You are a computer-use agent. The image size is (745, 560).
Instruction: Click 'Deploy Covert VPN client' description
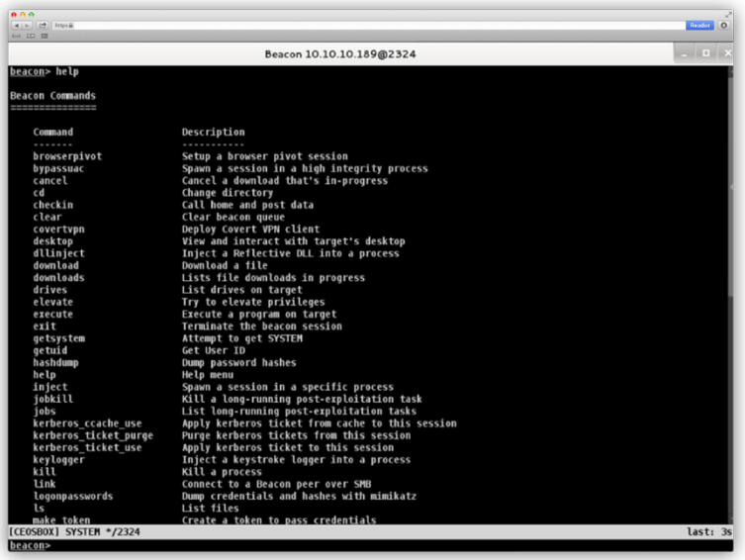pos(251,229)
